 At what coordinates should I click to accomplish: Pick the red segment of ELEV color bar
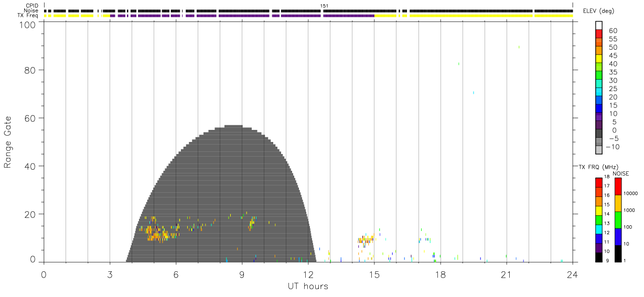[599, 33]
